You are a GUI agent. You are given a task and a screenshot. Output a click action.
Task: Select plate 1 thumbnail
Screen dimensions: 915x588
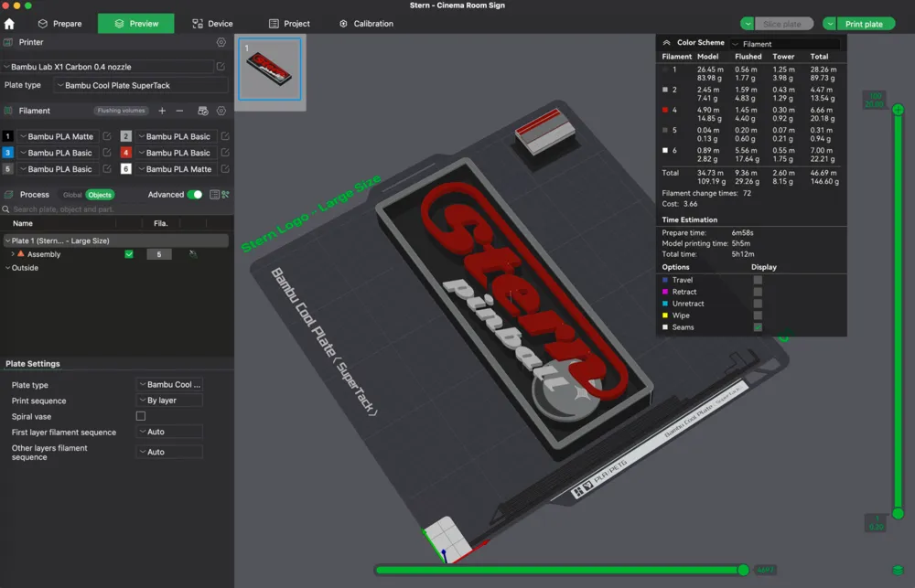270,69
